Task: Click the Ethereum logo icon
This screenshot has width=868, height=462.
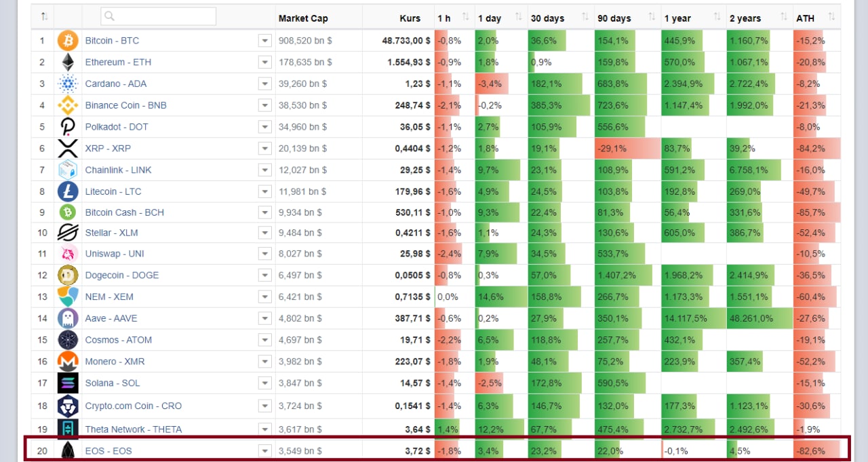Action: (x=68, y=62)
